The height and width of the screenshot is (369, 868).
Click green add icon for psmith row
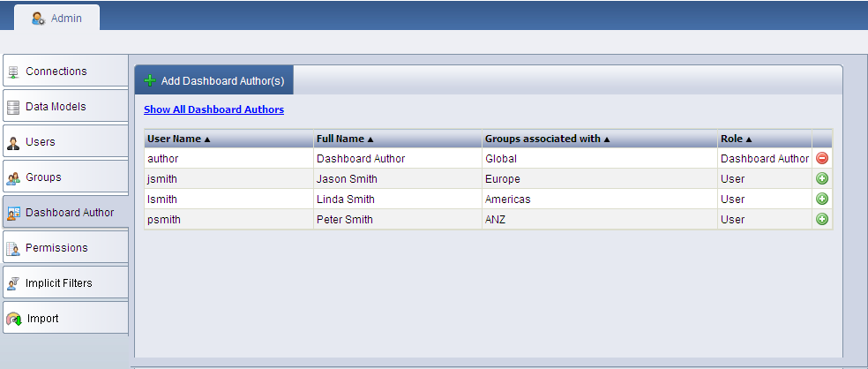(822, 220)
